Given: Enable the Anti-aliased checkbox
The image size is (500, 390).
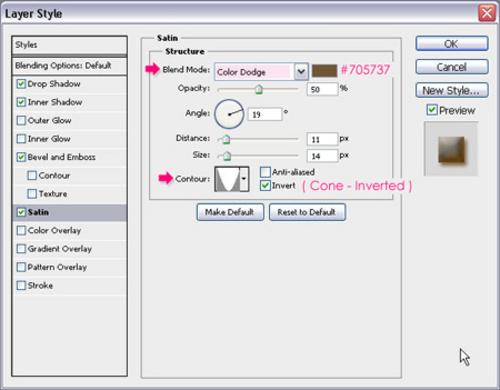Looking at the screenshot, I should 265,172.
